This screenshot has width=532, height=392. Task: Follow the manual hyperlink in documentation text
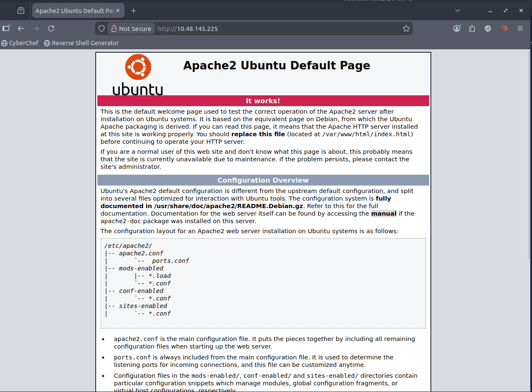384,214
